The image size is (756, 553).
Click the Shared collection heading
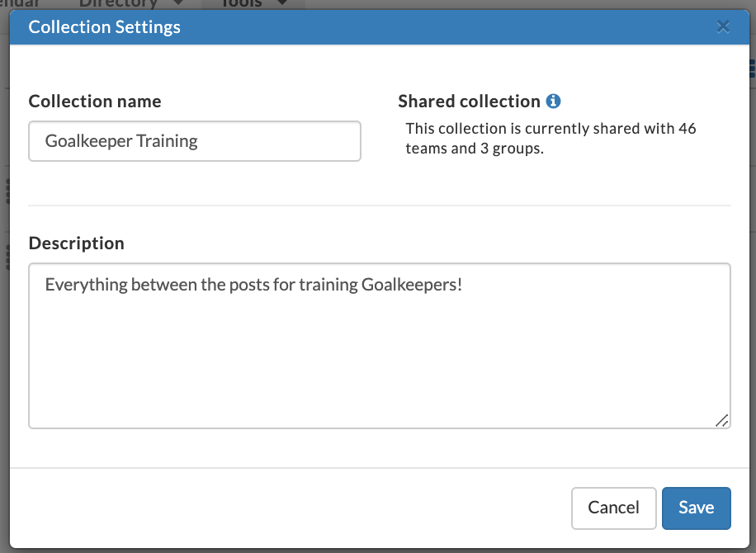tap(469, 102)
